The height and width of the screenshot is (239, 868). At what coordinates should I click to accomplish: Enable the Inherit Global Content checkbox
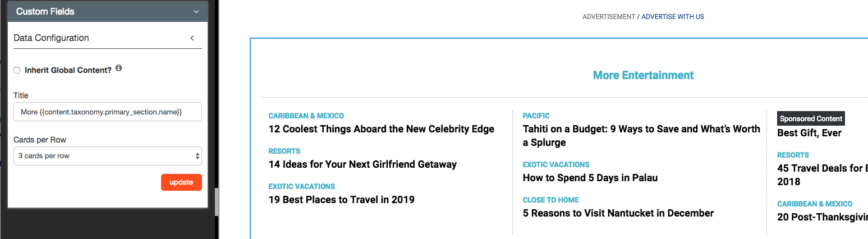click(x=17, y=70)
